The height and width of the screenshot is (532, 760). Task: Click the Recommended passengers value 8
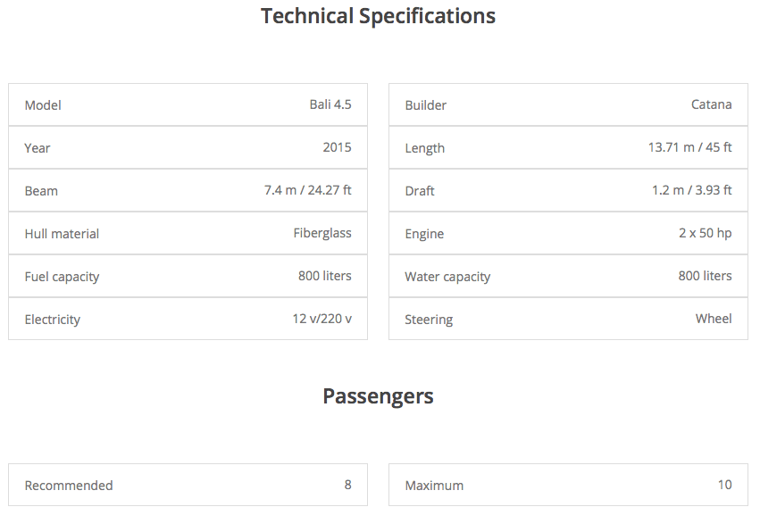347,485
